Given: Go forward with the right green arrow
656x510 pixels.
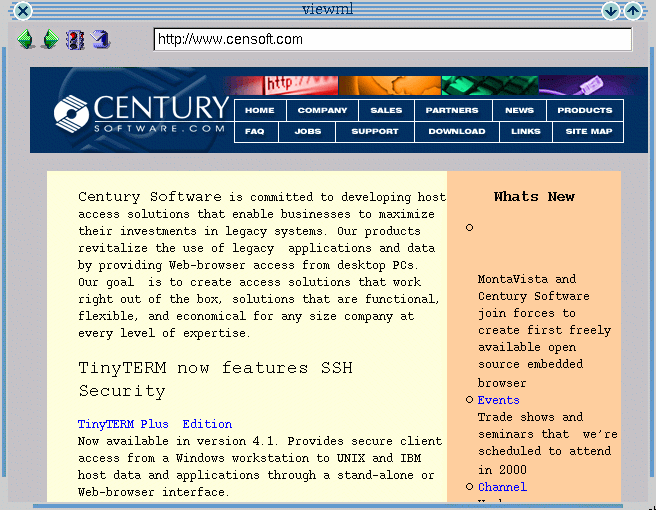Looking at the screenshot, I should coord(51,39).
